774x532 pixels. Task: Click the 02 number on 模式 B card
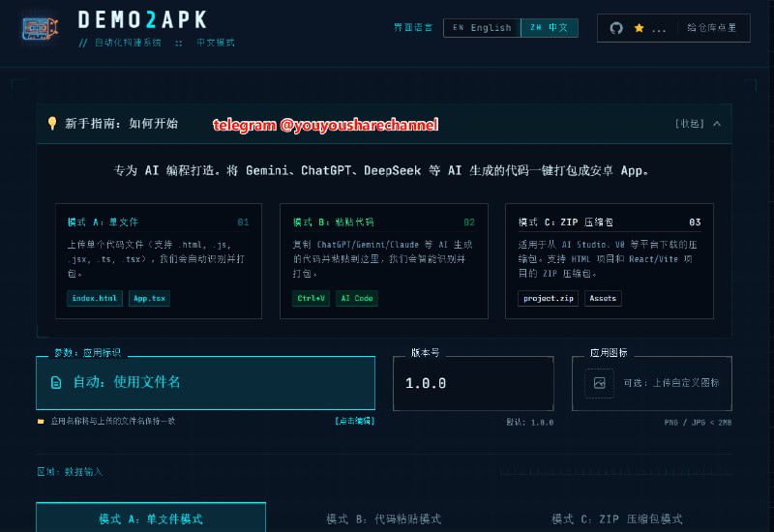coord(469,222)
